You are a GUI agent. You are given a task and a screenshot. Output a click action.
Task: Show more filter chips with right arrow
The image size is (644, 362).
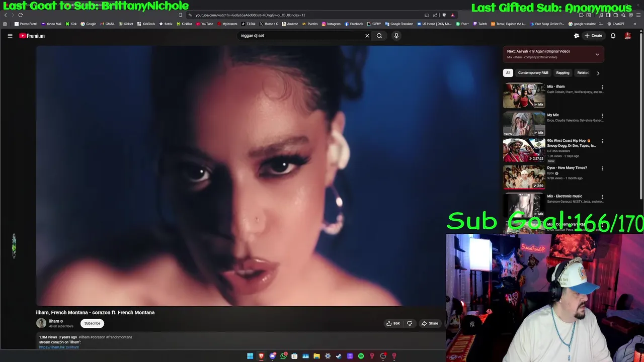(x=598, y=73)
